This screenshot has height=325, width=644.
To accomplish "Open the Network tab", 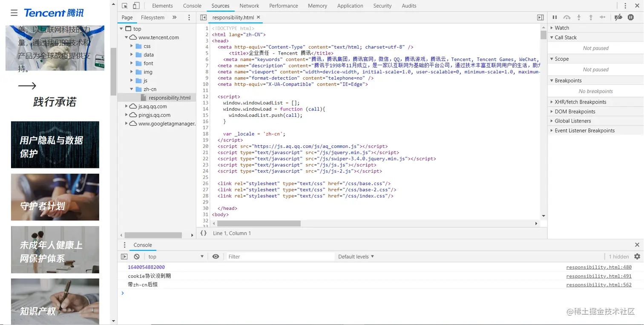I will click(x=249, y=6).
